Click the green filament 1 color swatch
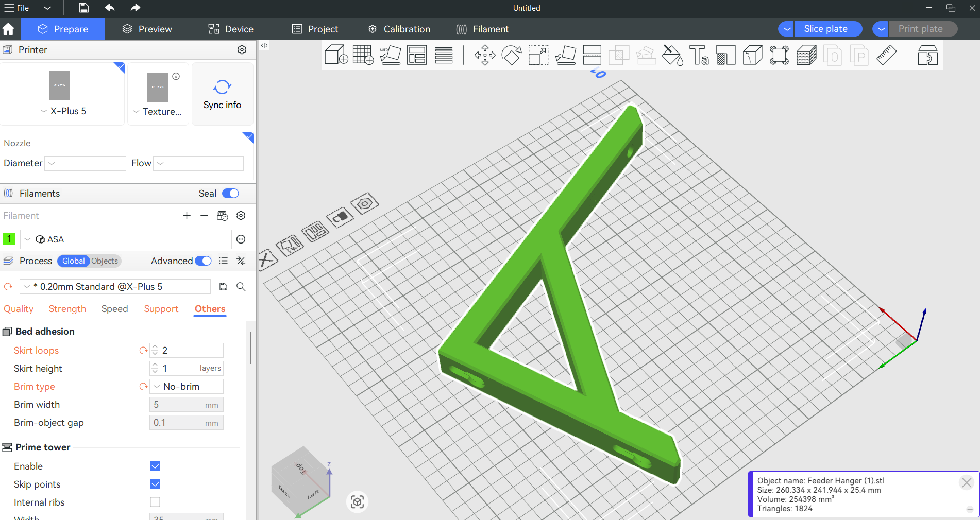Image resolution: width=980 pixels, height=520 pixels. pyautogui.click(x=9, y=239)
